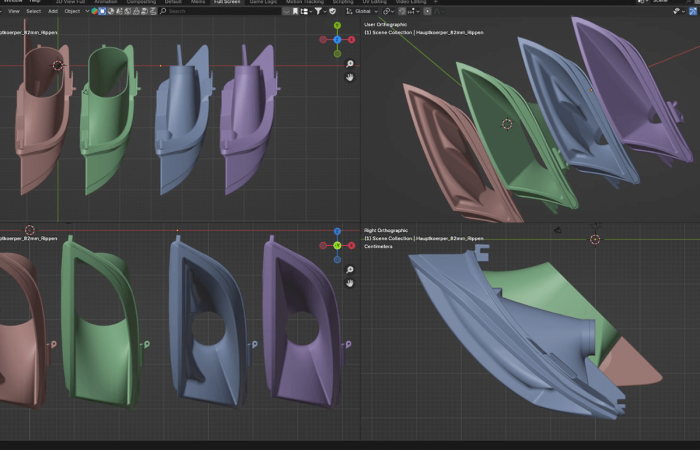
Task: Click the 'User Orthographic' viewport label
Action: tap(385, 25)
